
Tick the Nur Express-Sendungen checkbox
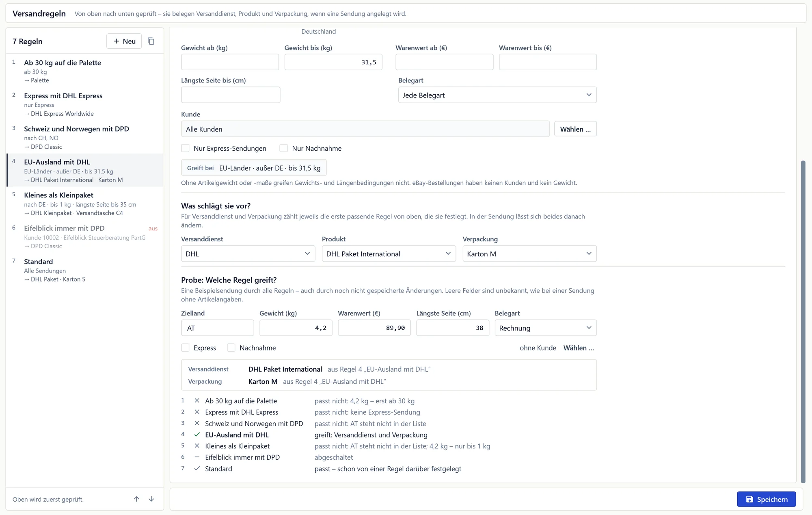185,148
